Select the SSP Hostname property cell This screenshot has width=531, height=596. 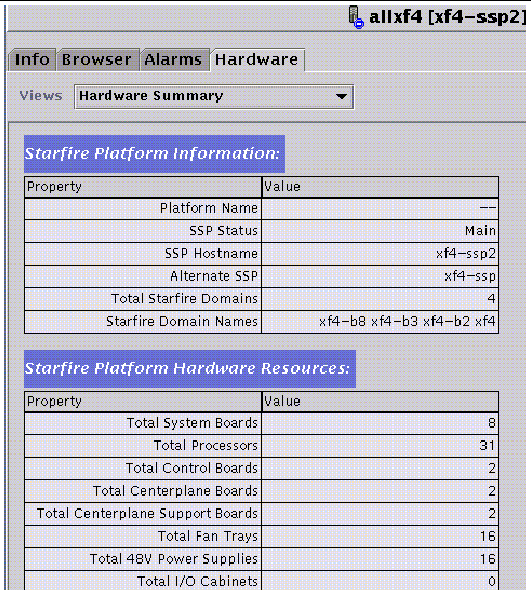tap(143, 254)
